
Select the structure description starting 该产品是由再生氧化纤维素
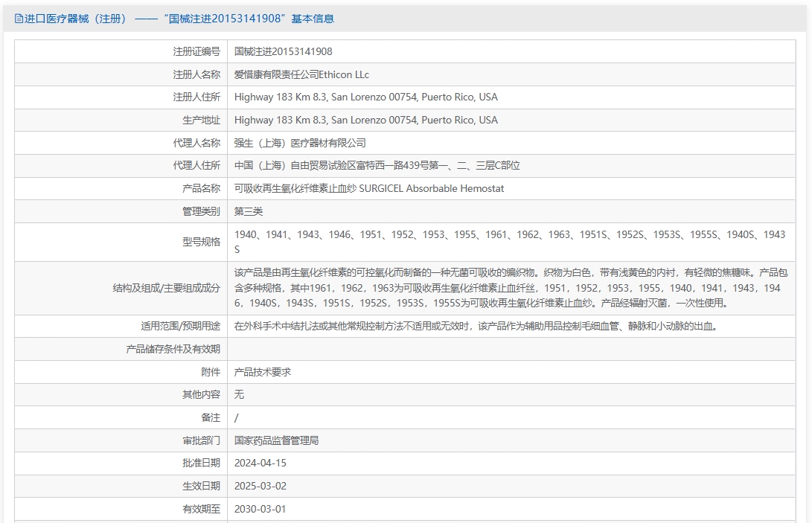click(511, 288)
